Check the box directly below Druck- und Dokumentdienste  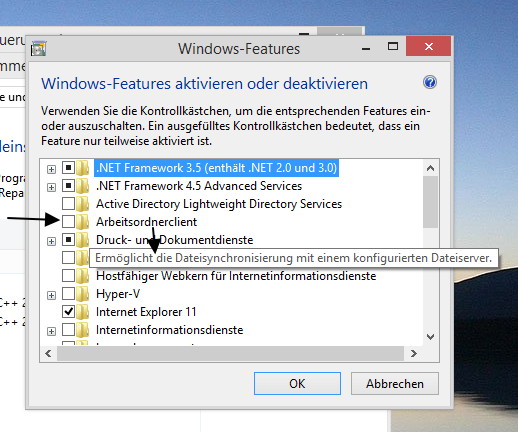coord(68,257)
